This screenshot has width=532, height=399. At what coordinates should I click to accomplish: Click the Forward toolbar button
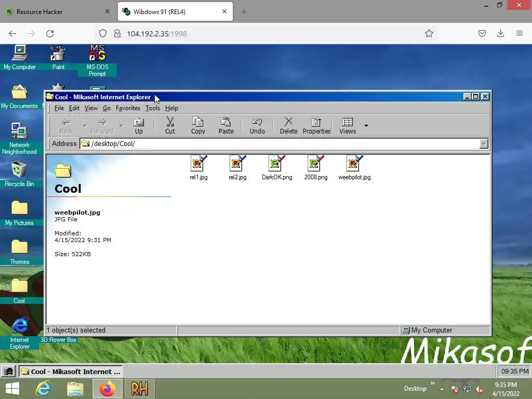click(x=102, y=126)
